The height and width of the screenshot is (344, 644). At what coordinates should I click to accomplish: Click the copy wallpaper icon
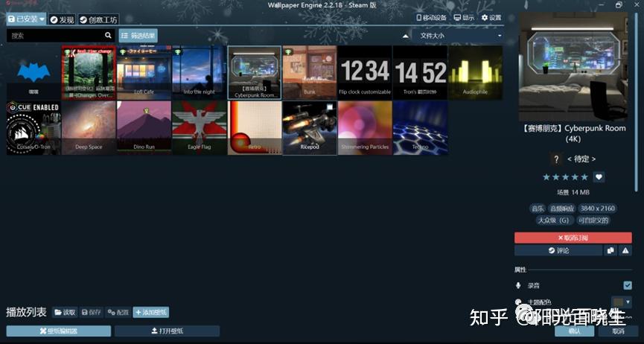[x=610, y=250]
